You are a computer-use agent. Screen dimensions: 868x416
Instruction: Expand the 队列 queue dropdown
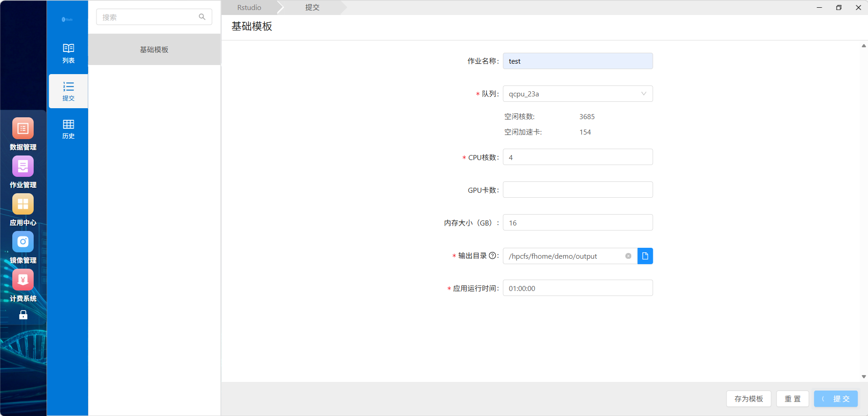[578, 94]
